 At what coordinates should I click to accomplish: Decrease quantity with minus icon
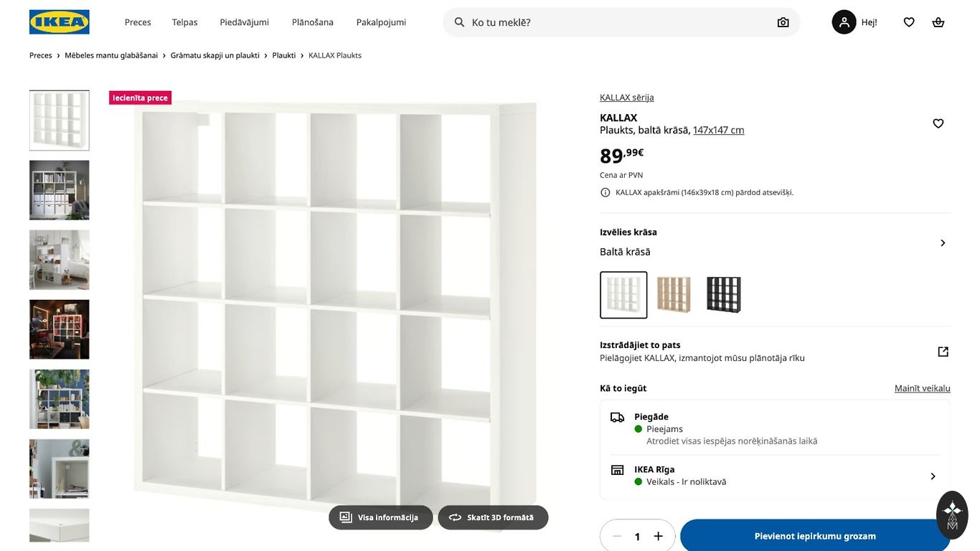[617, 536]
